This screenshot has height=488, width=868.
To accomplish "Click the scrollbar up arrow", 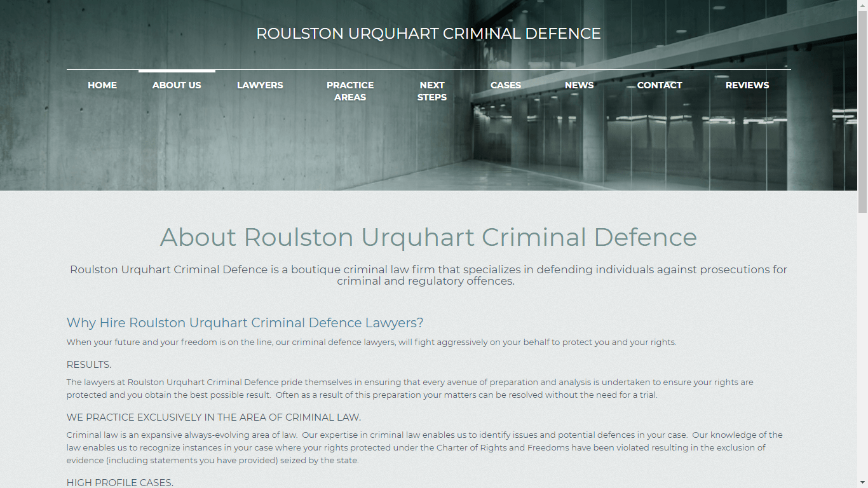I will (862, 4).
